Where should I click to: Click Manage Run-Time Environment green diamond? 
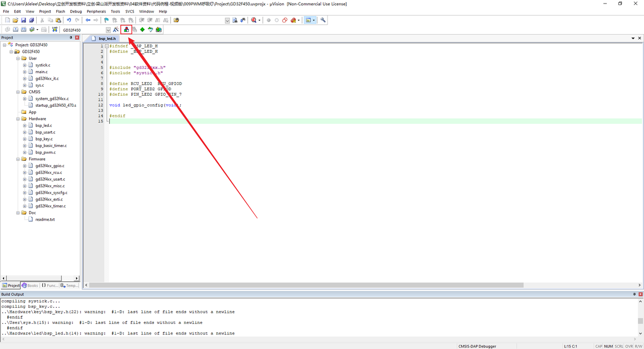pyautogui.click(x=142, y=30)
